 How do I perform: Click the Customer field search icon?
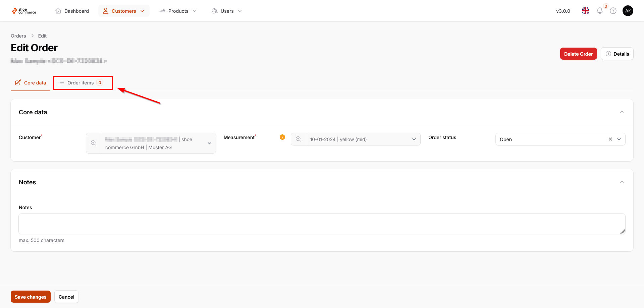(x=94, y=143)
